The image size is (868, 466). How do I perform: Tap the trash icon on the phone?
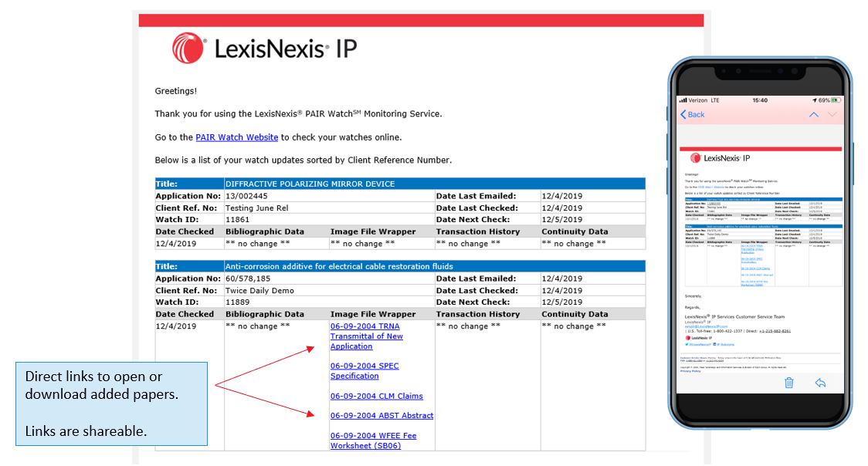[x=788, y=383]
